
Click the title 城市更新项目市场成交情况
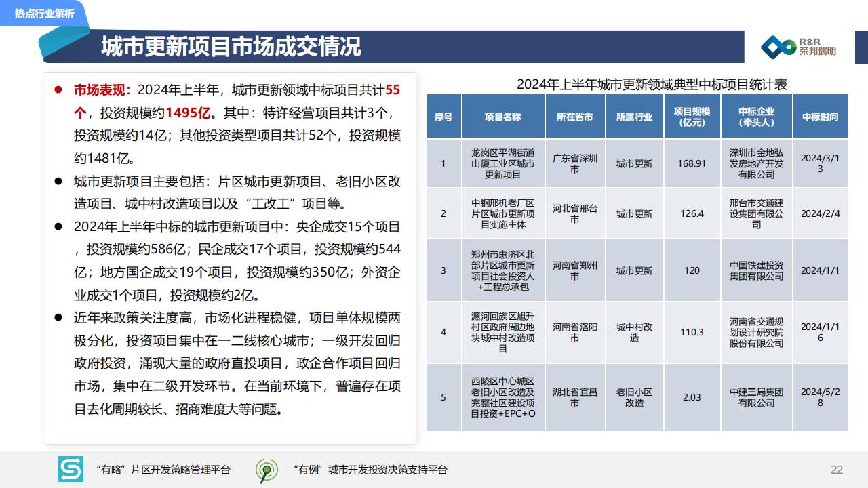231,46
